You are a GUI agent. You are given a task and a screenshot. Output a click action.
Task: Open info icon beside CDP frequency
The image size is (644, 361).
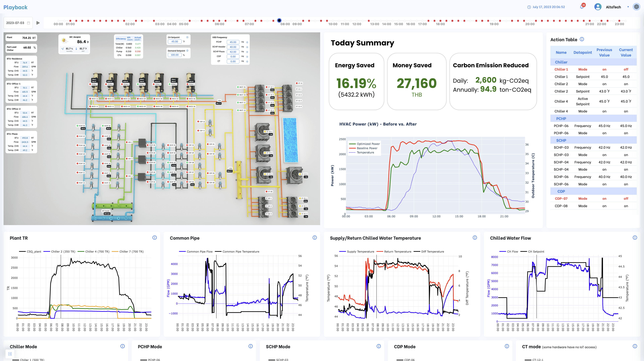click(247, 57)
